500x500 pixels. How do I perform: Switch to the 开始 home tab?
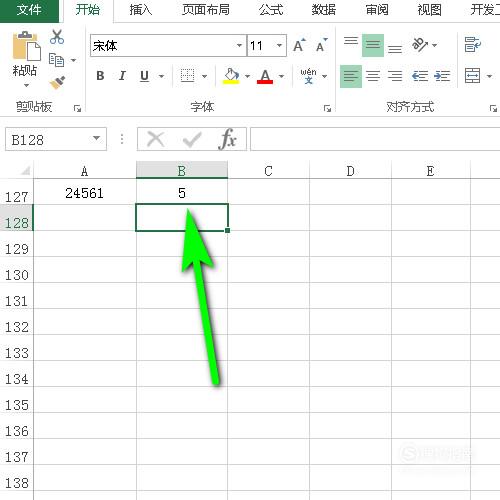pos(88,10)
